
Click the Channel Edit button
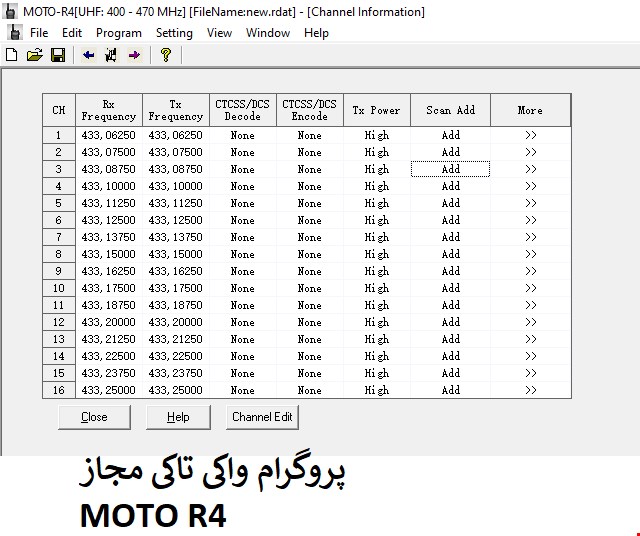coord(262,417)
